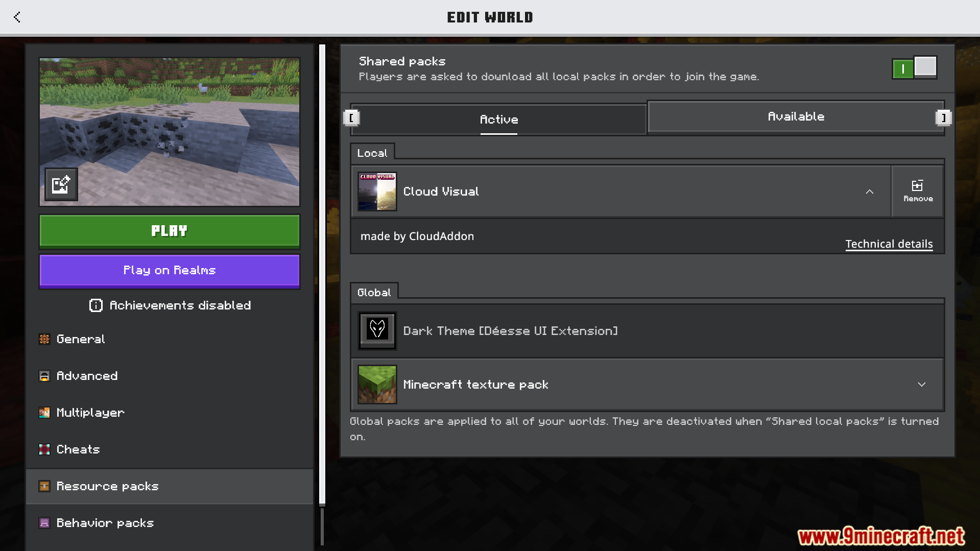
Task: Open the Multiplayer settings section
Action: coord(170,413)
